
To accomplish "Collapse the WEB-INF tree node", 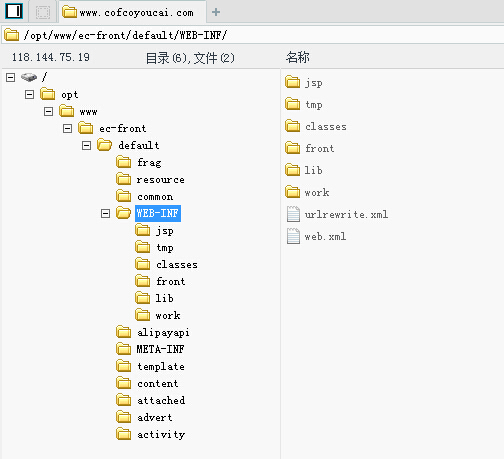I will point(105,213).
